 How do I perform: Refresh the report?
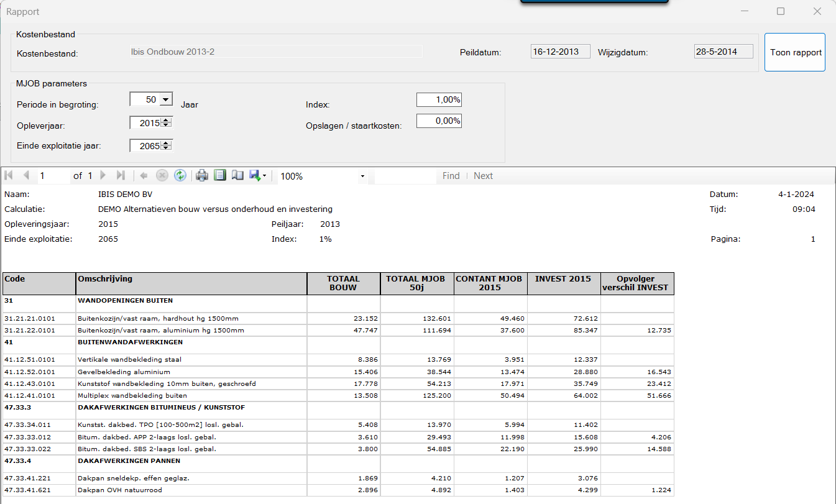(180, 176)
